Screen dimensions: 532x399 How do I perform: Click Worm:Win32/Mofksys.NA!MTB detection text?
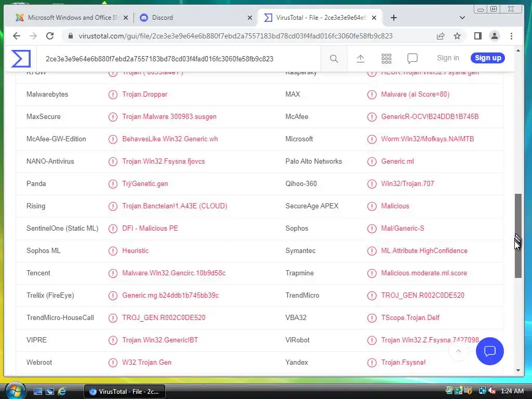tap(428, 139)
